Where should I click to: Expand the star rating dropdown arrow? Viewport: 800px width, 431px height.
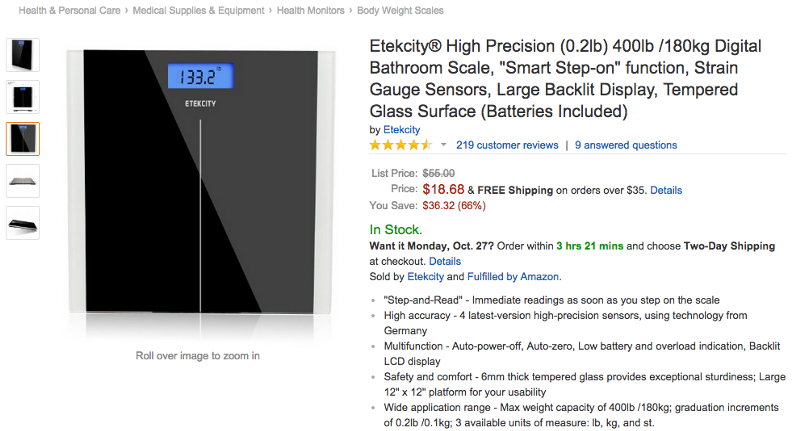443,145
